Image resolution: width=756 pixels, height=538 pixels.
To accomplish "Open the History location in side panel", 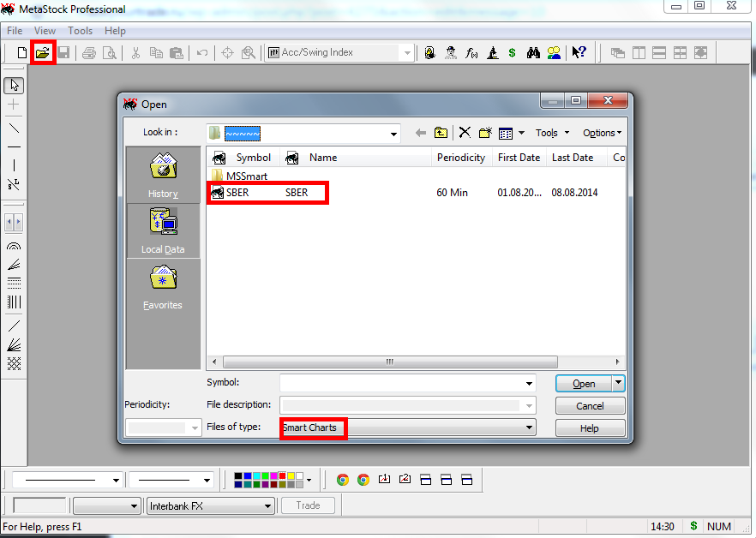I will click(x=163, y=175).
